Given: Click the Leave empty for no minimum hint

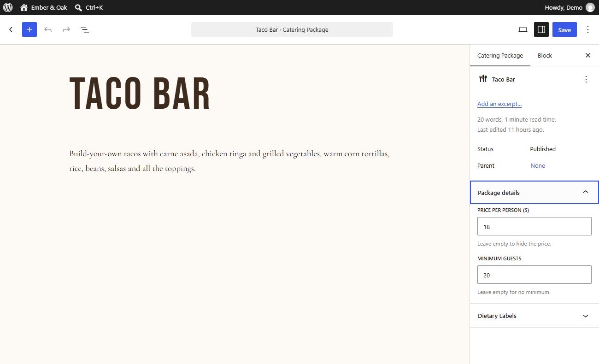Looking at the screenshot, I should [514, 292].
